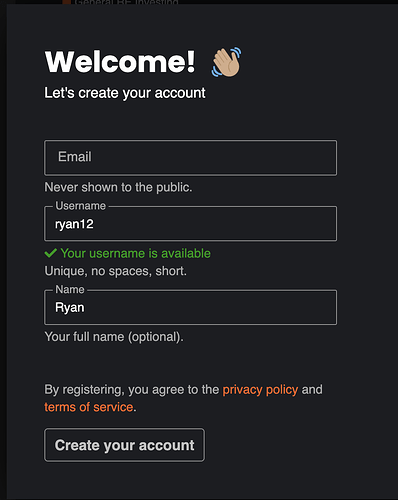
Task: Open the privacy policy link
Action: pyautogui.click(x=260, y=390)
